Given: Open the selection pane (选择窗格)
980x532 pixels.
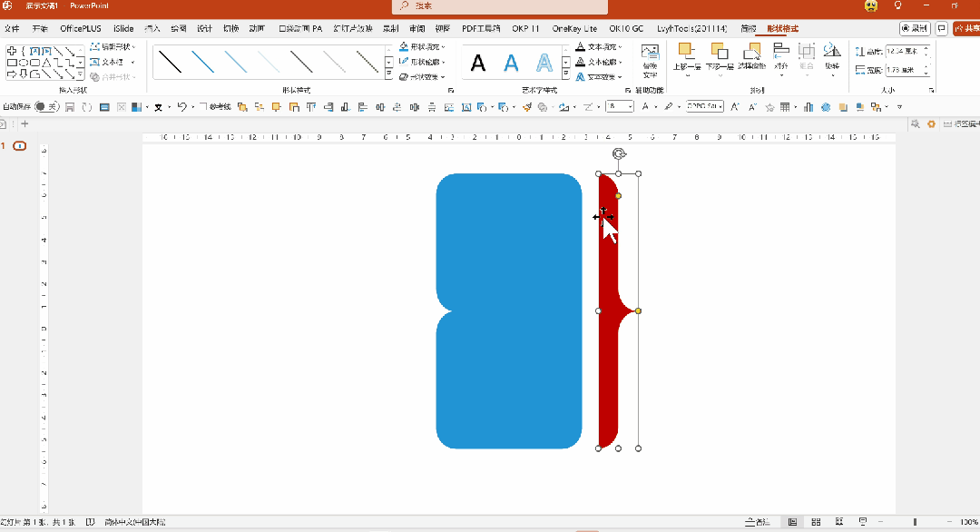Looking at the screenshot, I should (752, 56).
